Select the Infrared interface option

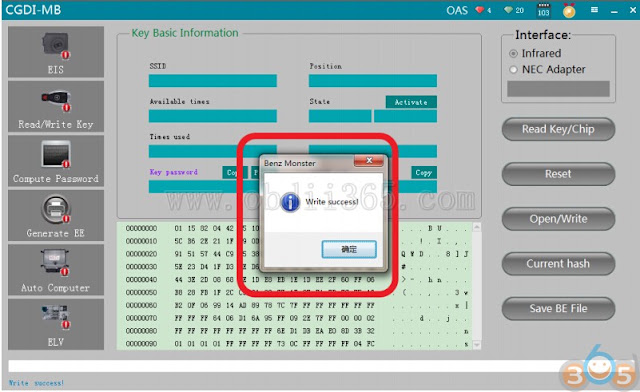(513, 53)
